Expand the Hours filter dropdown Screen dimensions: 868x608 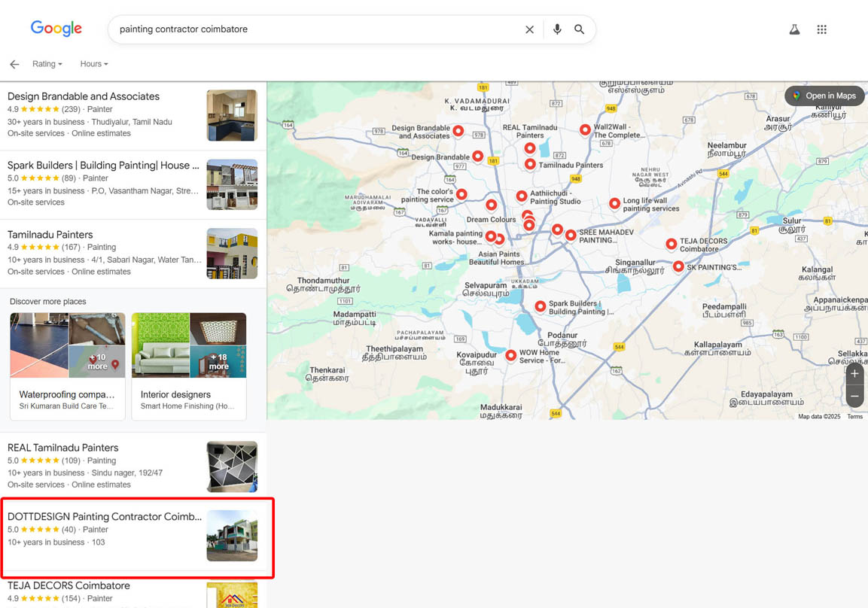point(94,64)
